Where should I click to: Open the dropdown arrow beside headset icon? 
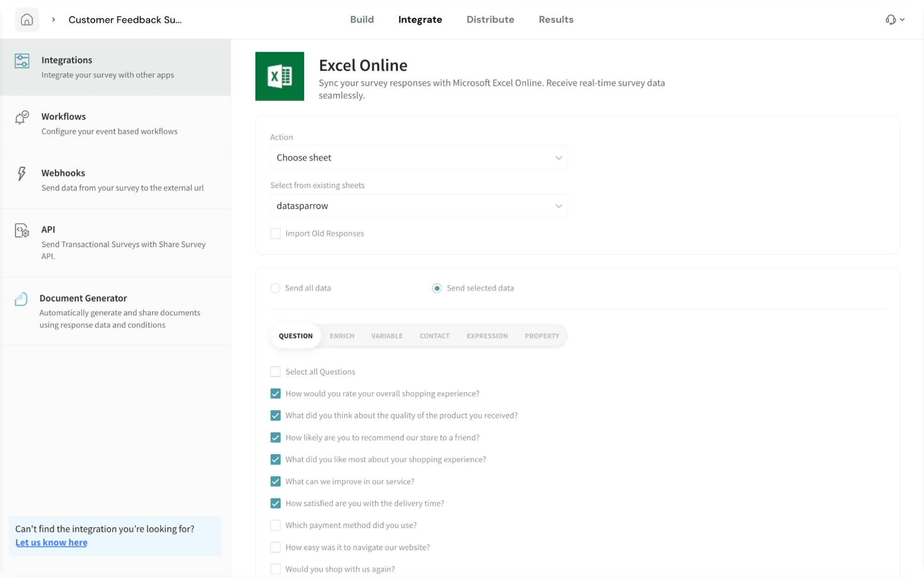pyautogui.click(x=902, y=19)
